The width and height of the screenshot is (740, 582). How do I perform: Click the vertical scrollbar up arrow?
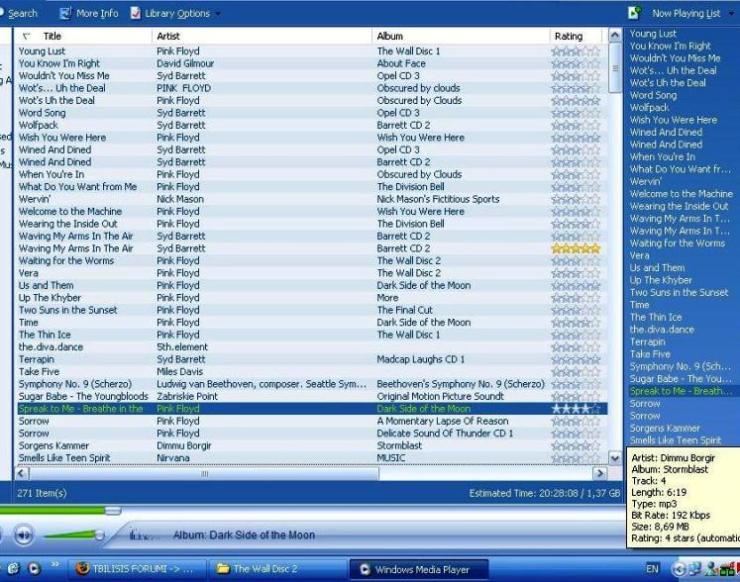point(614,35)
